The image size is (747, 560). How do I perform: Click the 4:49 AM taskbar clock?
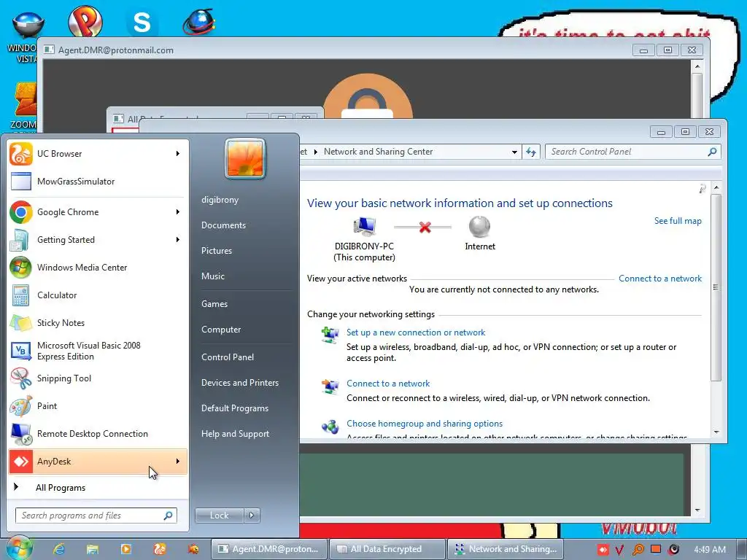pyautogui.click(x=709, y=550)
